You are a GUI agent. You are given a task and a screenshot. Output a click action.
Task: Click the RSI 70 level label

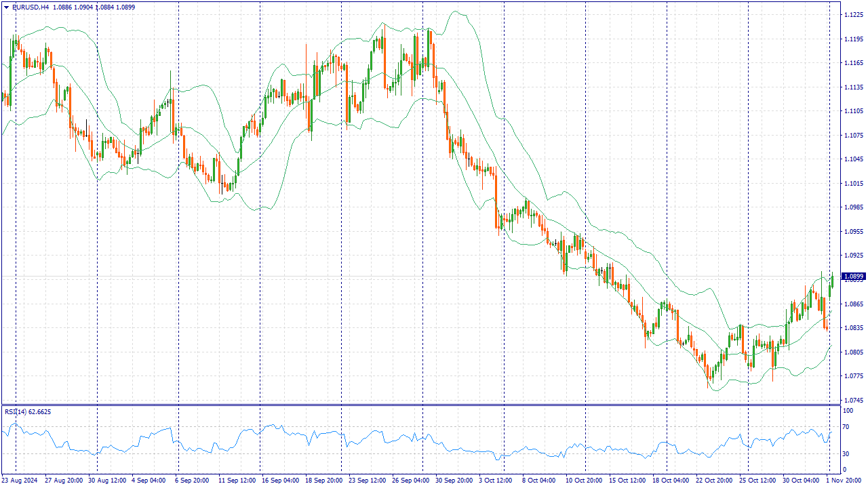(x=846, y=427)
